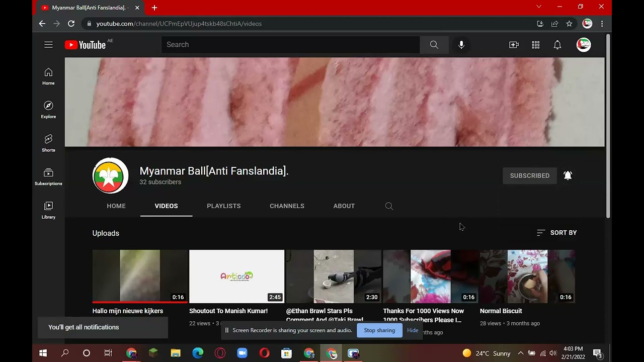Image resolution: width=644 pixels, height=362 pixels.
Task: Open Microsoft Edge from taskbar
Action: tap(198, 353)
